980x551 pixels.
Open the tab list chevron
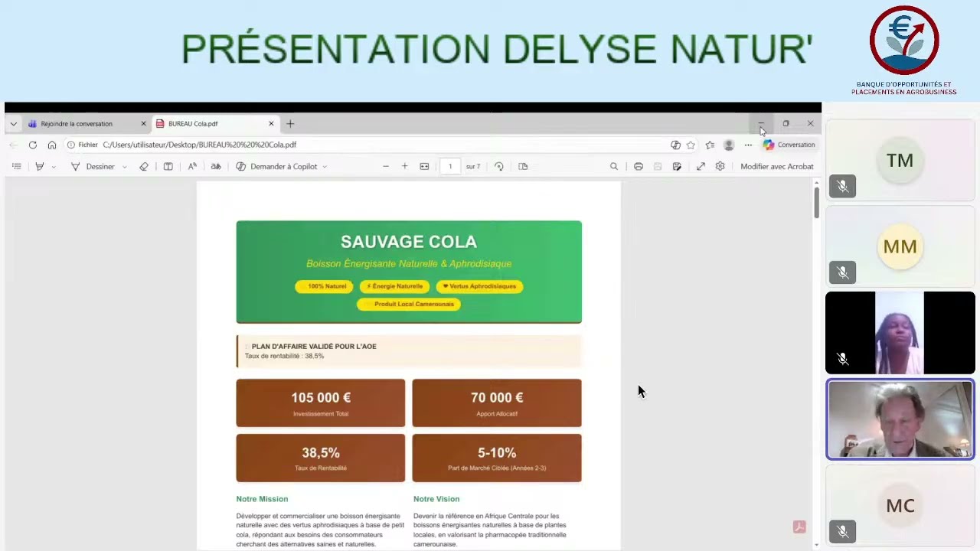tap(13, 124)
